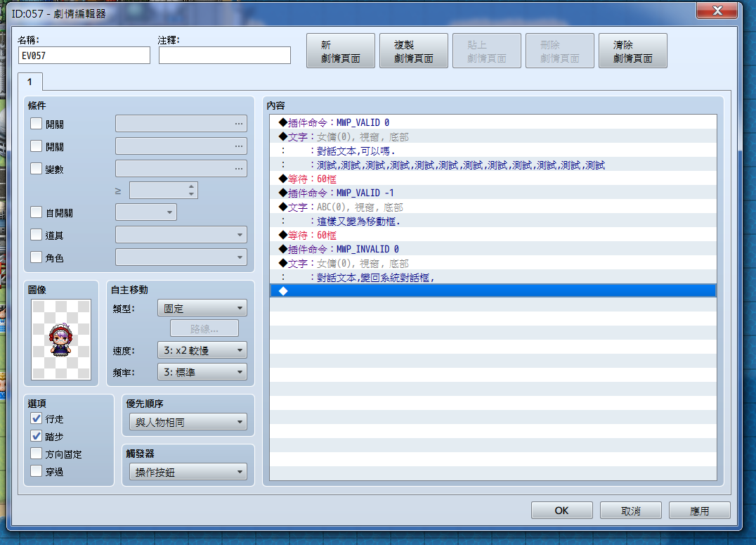The height and width of the screenshot is (545, 756).
Task: Open the 頻率 dropdown
Action: 202,372
